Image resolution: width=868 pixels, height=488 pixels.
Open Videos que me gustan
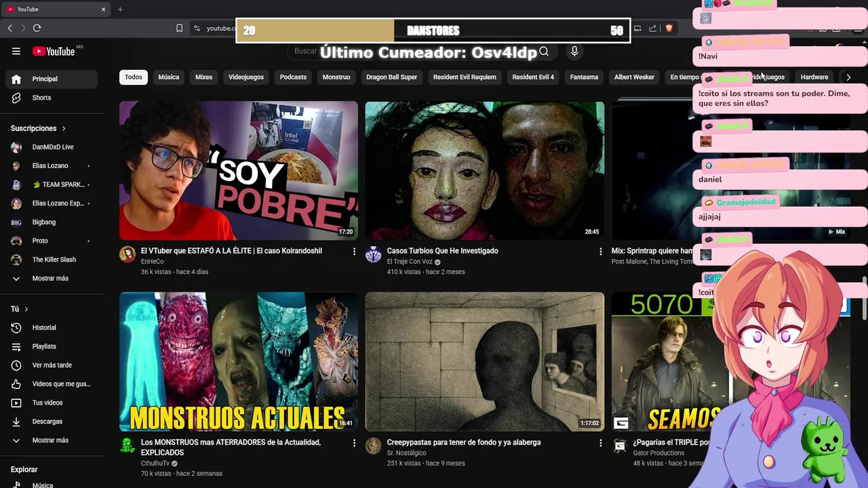(52, 384)
